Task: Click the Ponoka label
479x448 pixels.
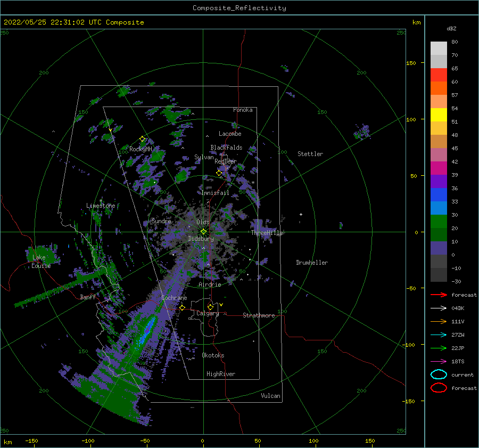Action: click(x=243, y=110)
